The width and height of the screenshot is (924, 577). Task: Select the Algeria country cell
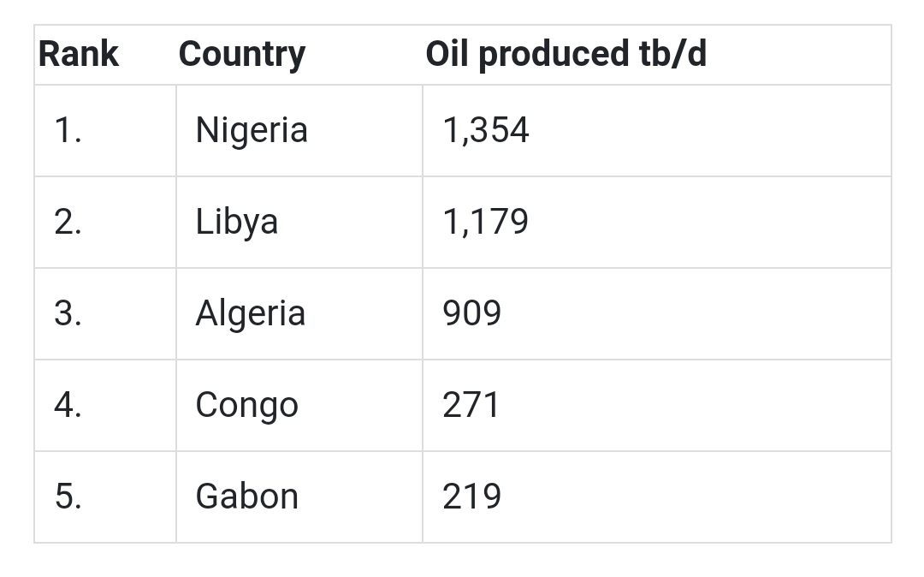click(x=250, y=313)
